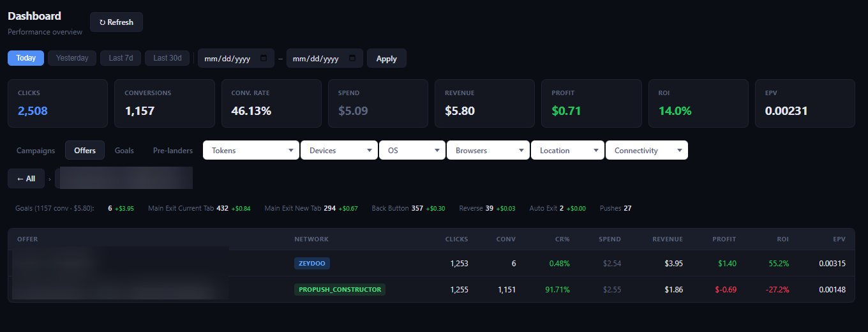Sort by the table SPEND column header
The height and width of the screenshot is (332, 868).
click(x=610, y=239)
